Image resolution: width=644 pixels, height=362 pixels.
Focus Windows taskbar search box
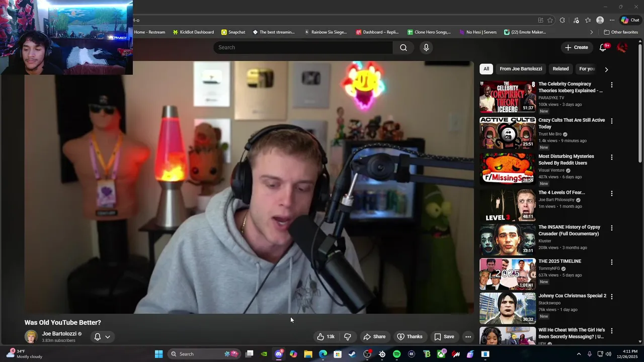coord(204,354)
